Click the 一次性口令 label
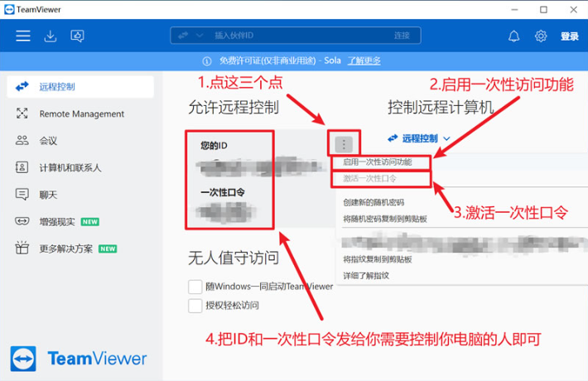Screen dimensions: 588x381 pos(223,192)
